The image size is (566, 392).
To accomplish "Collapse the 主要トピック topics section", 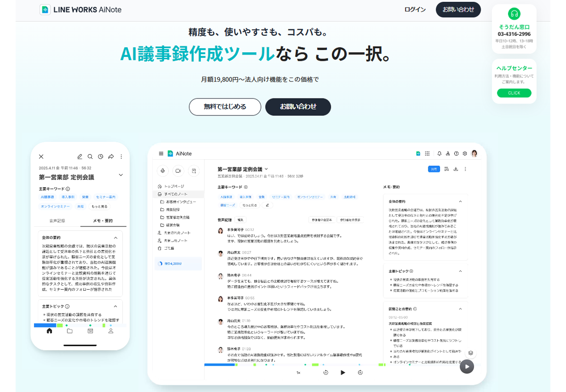I will 461,271.
